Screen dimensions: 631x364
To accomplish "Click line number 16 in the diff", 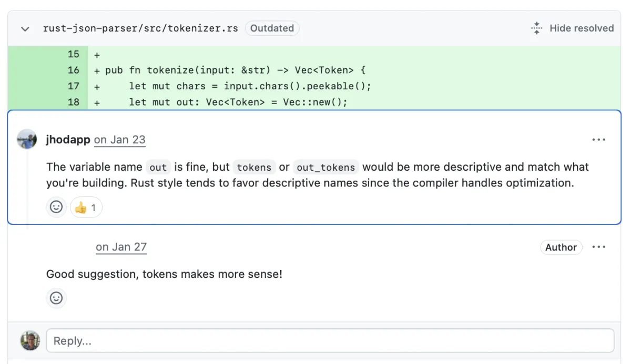I will point(74,70).
